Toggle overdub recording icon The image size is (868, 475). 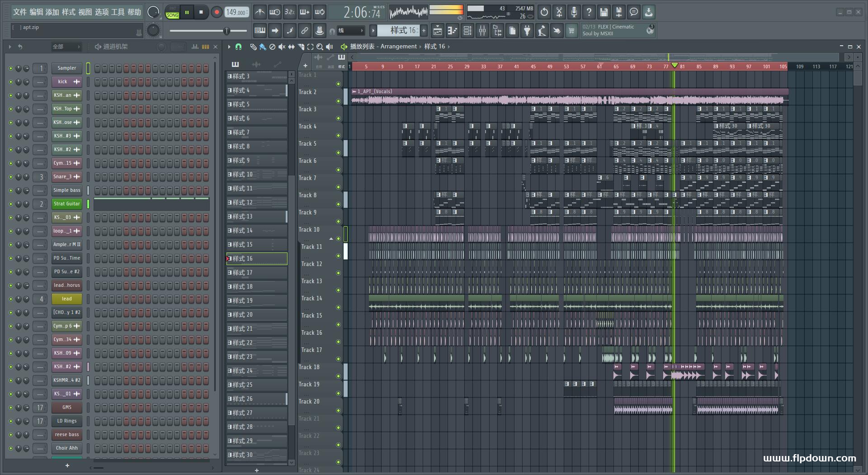pos(305,12)
